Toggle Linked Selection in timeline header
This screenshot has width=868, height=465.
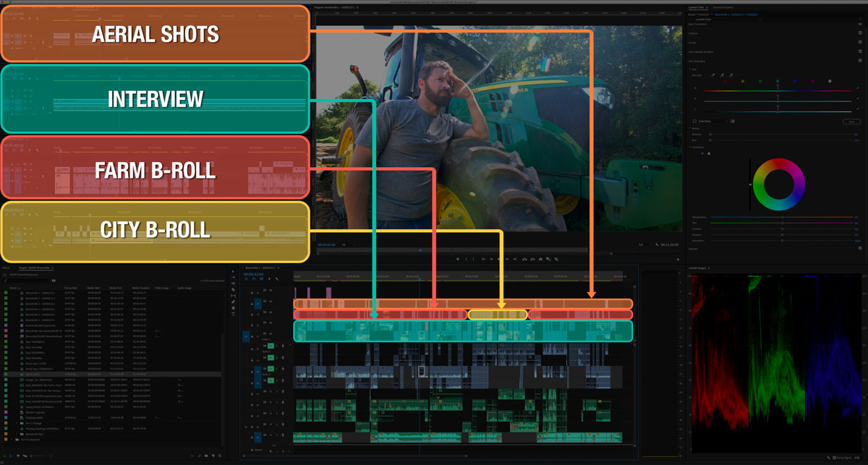[x=261, y=279]
